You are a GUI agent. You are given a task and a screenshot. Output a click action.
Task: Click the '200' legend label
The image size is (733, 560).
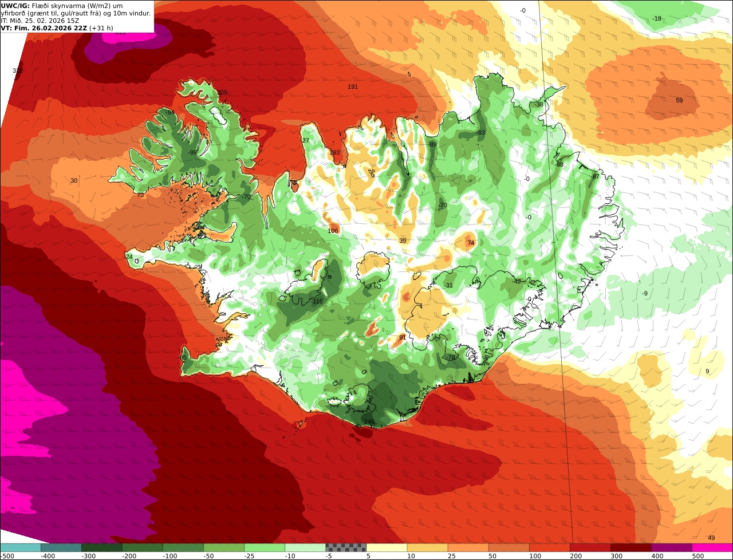[576, 555]
